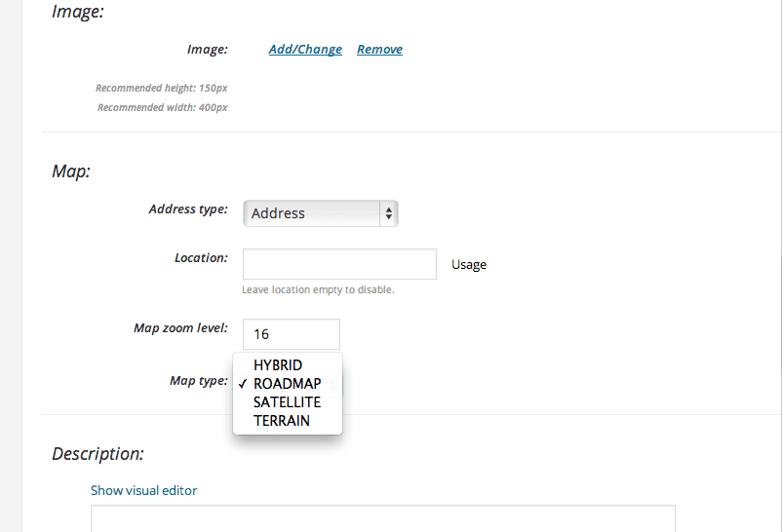Click inside the Description text area
The height and width of the screenshot is (532, 782).
coord(383,518)
